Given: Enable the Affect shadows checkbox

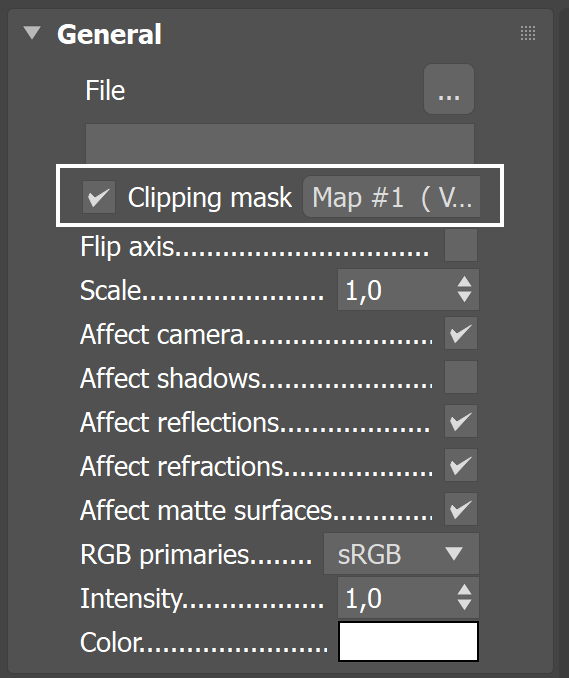Looking at the screenshot, I should pos(461,377).
